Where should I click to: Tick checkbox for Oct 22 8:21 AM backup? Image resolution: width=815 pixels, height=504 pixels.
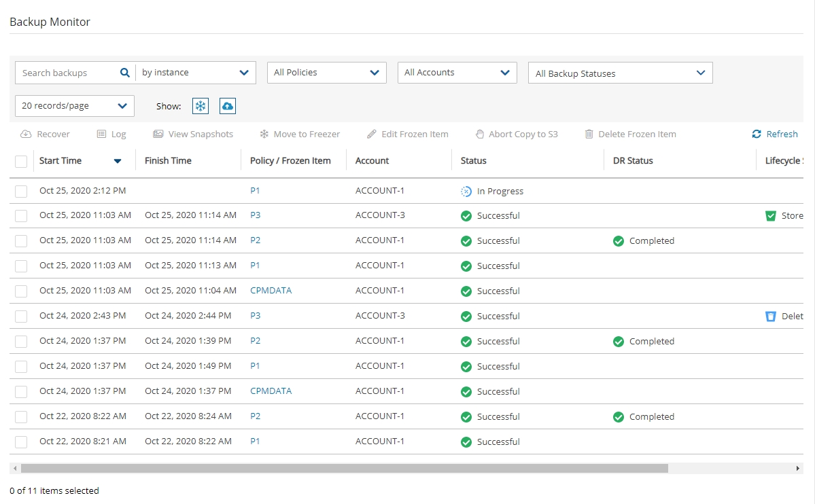pyautogui.click(x=21, y=442)
